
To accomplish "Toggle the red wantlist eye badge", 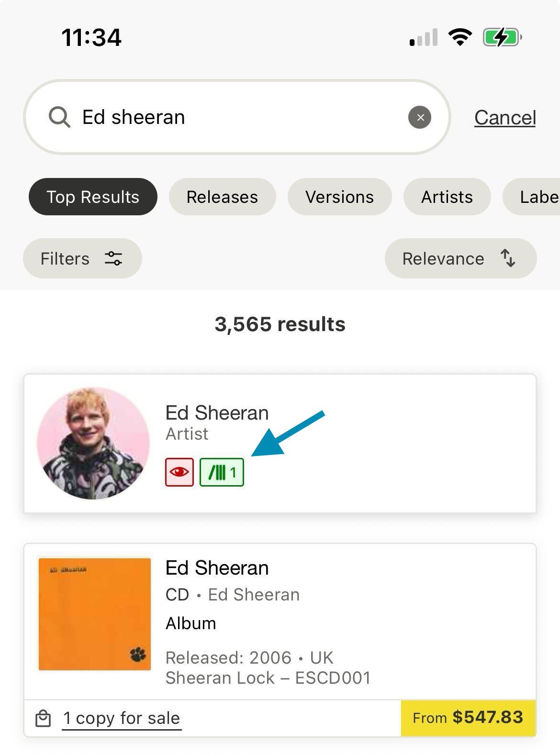I will click(179, 472).
